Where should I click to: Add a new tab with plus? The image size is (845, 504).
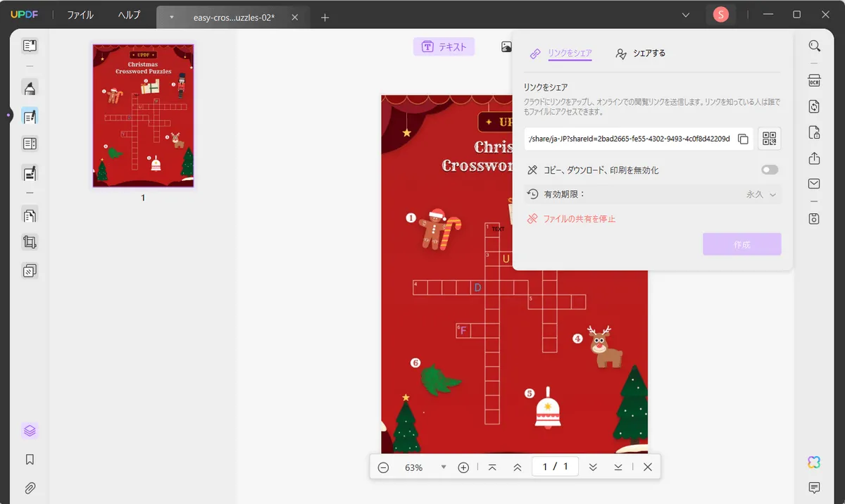pyautogui.click(x=325, y=18)
